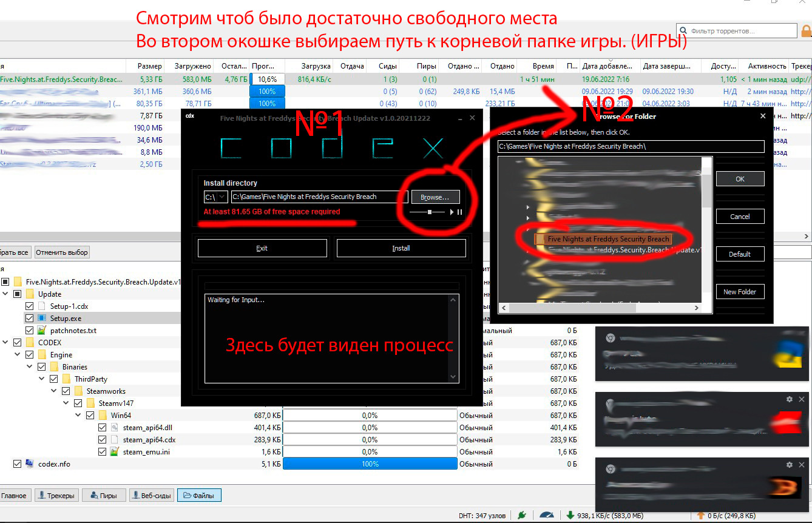
Task: Click the patchnotes.txt file icon
Action: (42, 331)
